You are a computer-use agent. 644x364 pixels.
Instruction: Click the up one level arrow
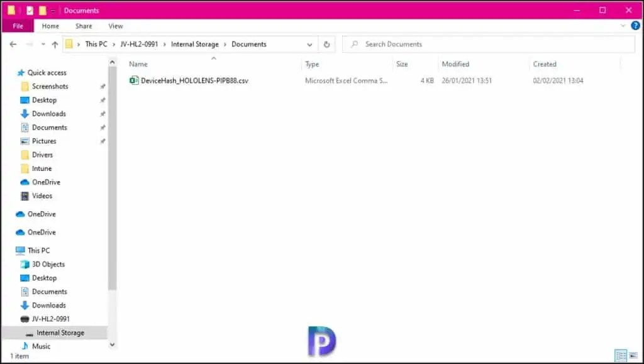pos(56,44)
